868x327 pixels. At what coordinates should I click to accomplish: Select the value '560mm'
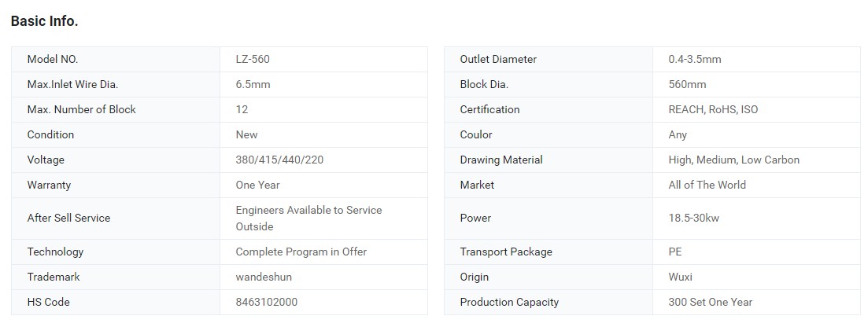click(688, 85)
